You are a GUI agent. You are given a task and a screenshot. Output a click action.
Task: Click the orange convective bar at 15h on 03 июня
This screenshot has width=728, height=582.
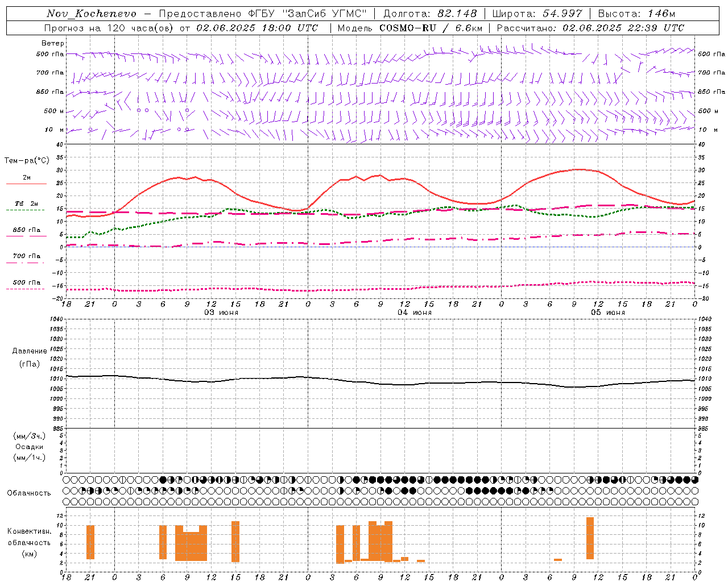[x=235, y=542]
